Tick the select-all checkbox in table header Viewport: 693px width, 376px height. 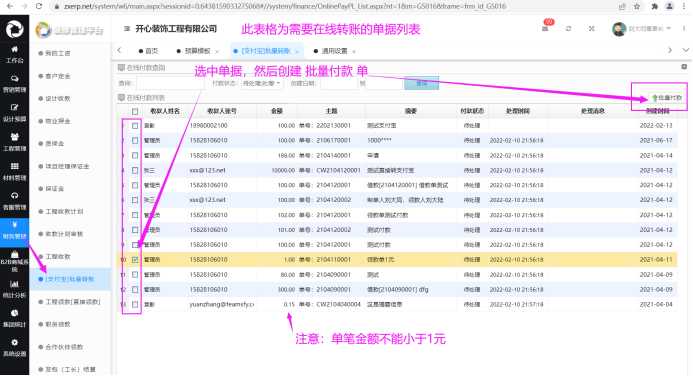coord(135,111)
